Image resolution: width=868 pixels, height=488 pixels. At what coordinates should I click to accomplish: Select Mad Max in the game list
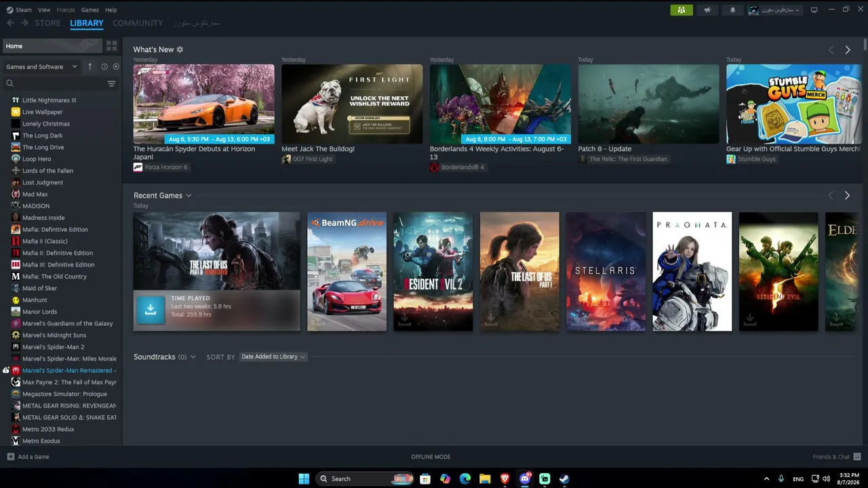coord(35,195)
